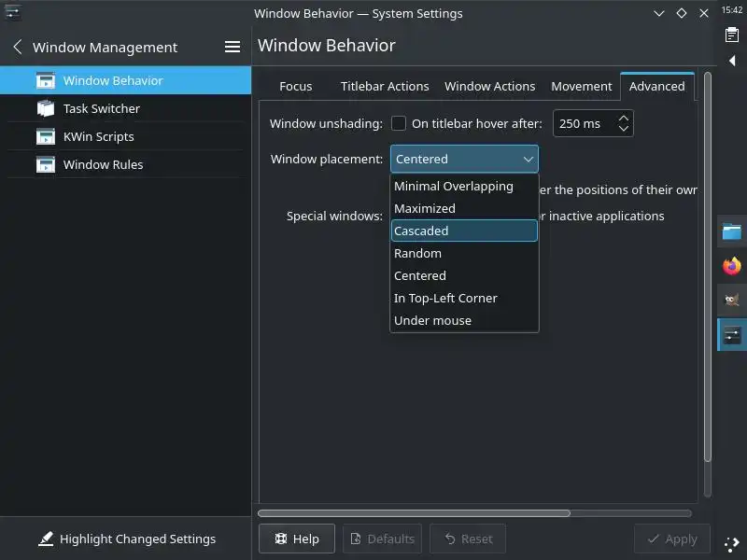Toggle Highlight Changed Settings
Image resolution: width=747 pixels, height=560 pixels.
coord(126,539)
